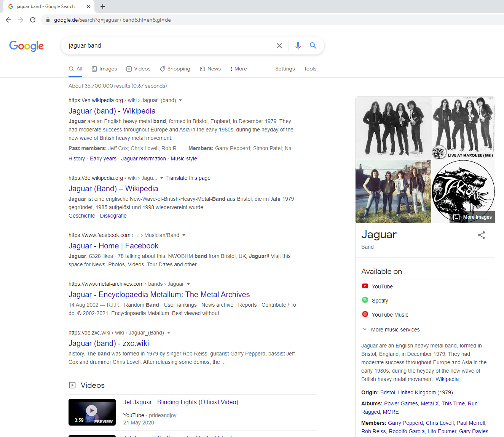Open Wikipedia link in knowledge panel description

pos(447,379)
